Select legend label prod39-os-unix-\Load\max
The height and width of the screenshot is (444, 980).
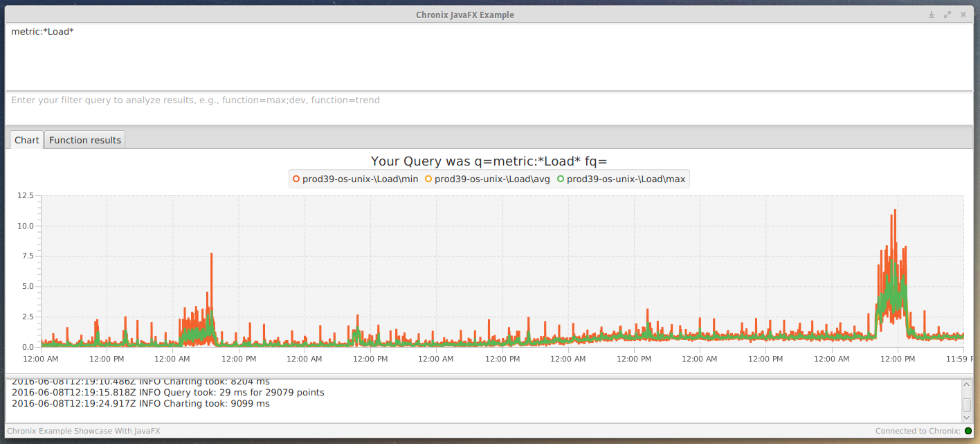tap(626, 179)
